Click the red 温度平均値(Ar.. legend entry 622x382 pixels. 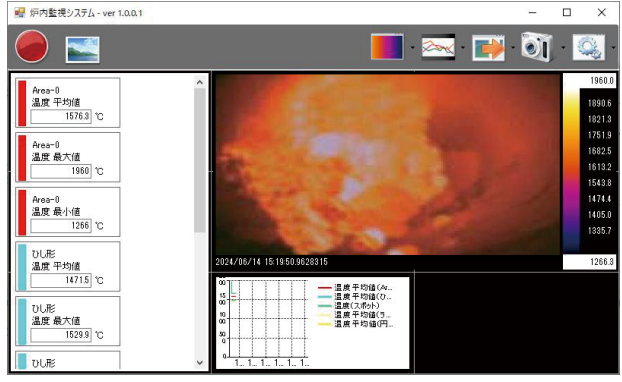[x=355, y=287]
